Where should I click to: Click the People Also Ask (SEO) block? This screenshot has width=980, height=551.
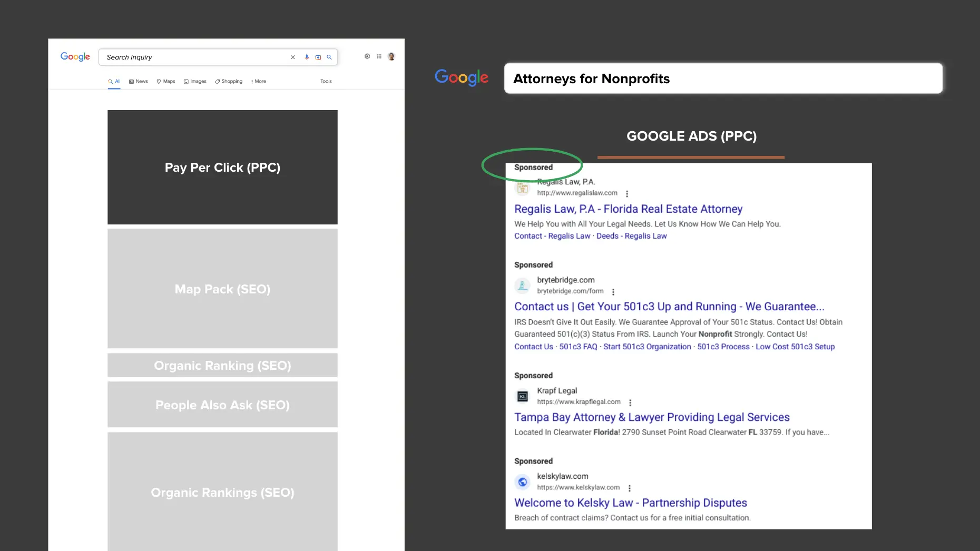coord(222,405)
